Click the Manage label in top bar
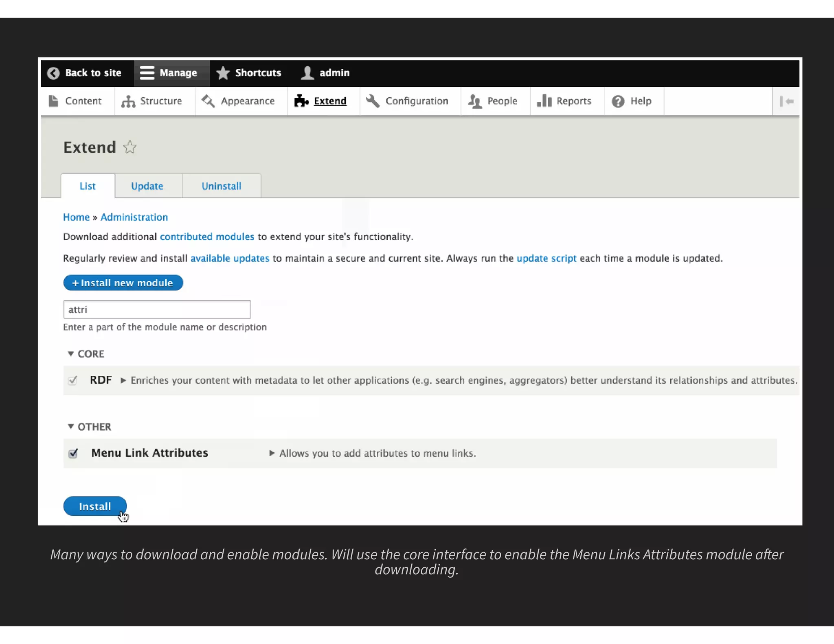Screen dimensions: 834x644 (178, 73)
